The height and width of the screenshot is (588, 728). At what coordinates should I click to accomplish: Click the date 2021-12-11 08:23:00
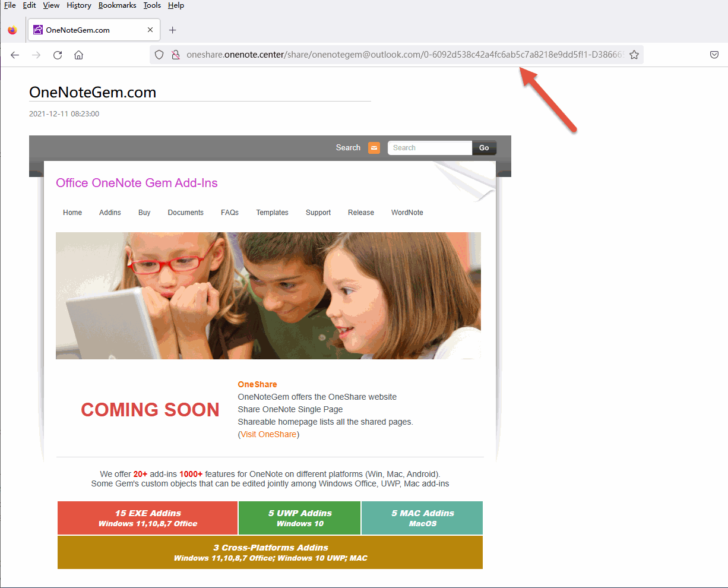[x=64, y=113]
